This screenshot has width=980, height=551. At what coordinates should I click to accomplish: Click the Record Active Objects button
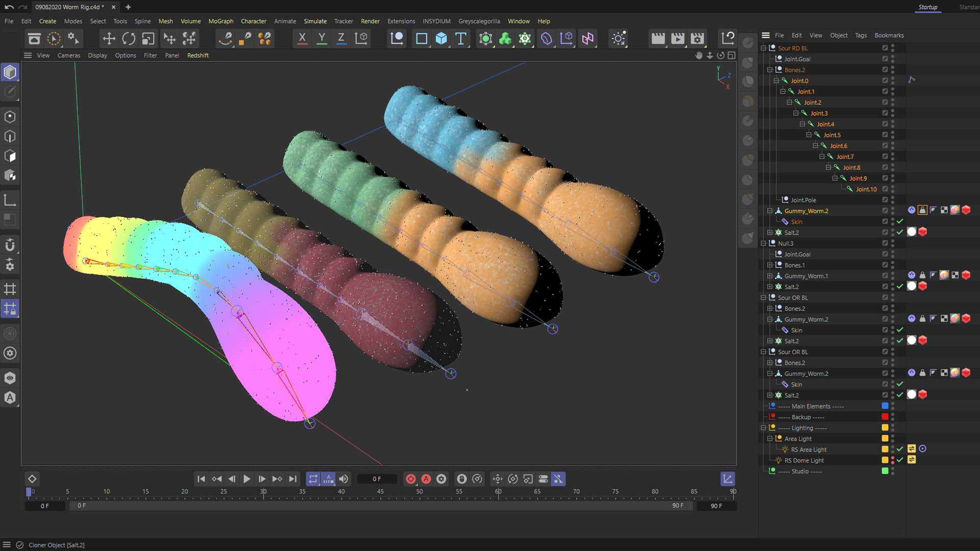tap(410, 479)
